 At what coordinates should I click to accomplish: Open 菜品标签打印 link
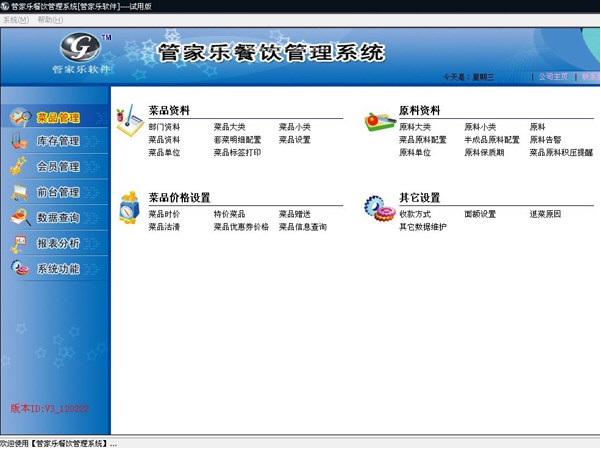(237, 153)
